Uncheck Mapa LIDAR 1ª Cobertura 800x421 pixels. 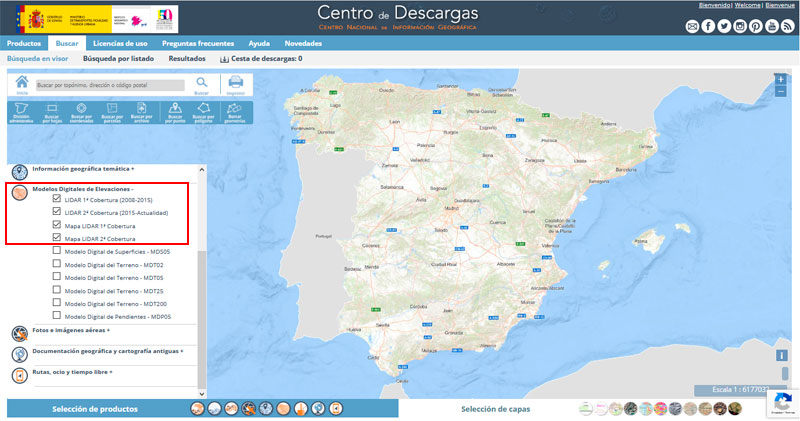tap(57, 225)
